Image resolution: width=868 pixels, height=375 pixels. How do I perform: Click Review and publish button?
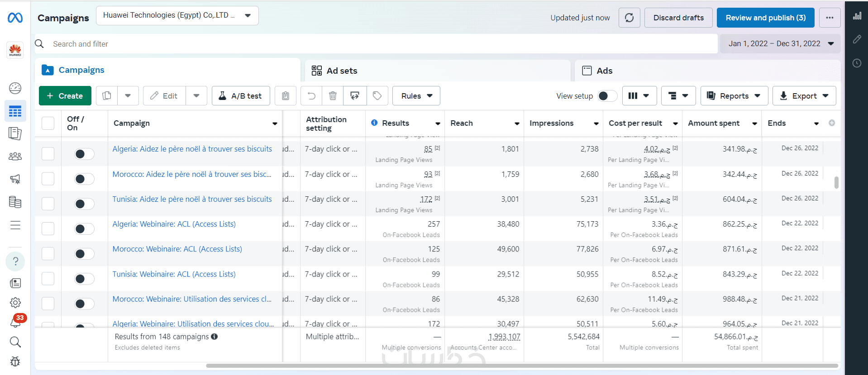point(765,18)
